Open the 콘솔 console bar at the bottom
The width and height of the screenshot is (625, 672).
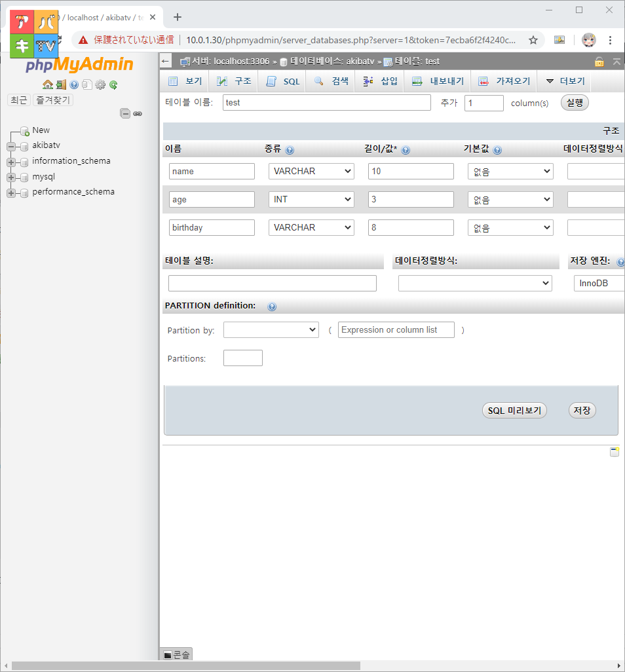click(x=177, y=654)
